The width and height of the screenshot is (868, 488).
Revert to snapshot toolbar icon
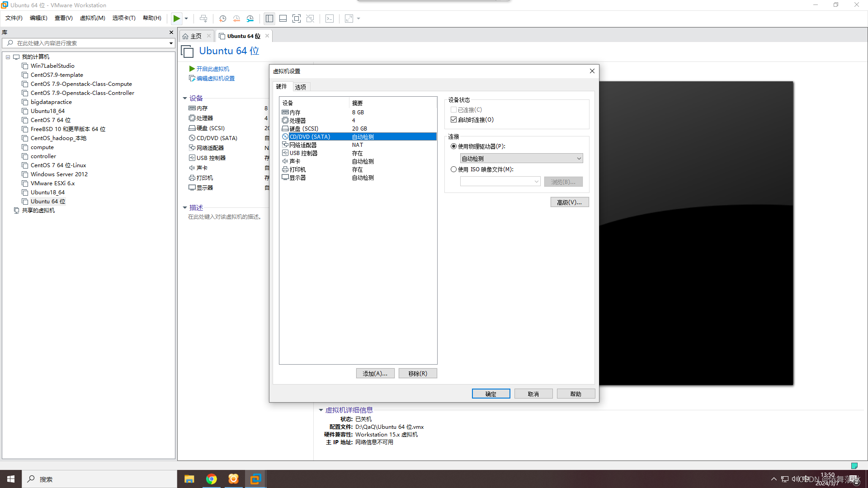pyautogui.click(x=236, y=19)
